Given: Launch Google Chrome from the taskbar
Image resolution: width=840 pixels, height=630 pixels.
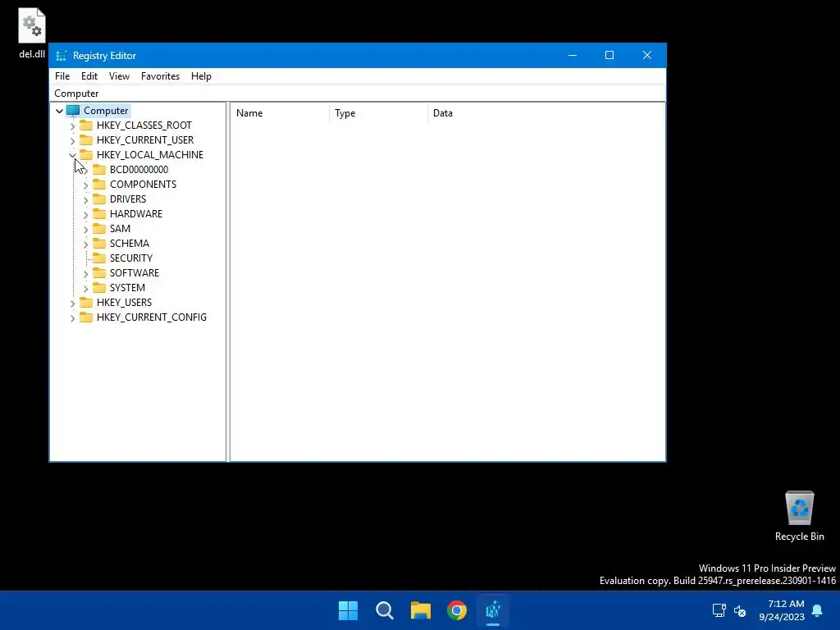Looking at the screenshot, I should click(x=457, y=610).
